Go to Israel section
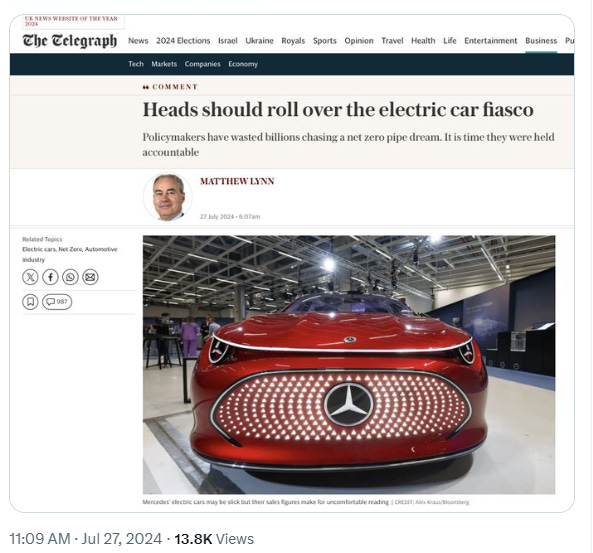593x553 pixels. tap(228, 41)
